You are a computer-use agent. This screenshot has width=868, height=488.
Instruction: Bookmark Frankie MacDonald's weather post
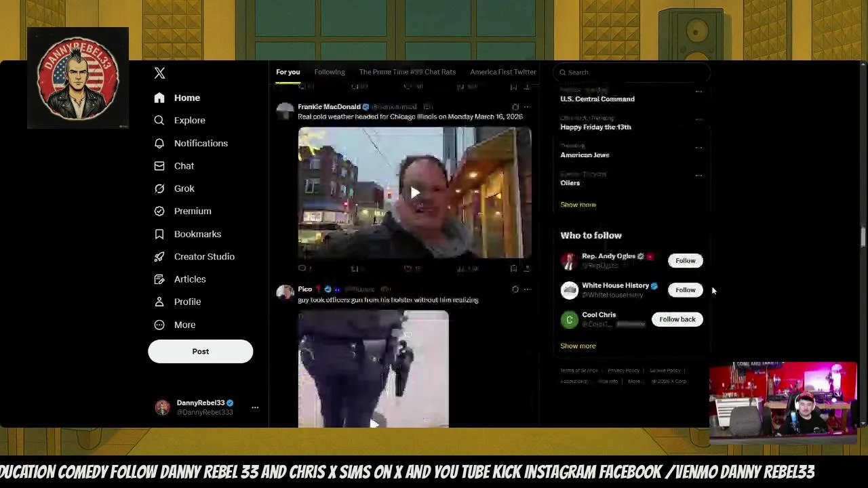click(513, 268)
